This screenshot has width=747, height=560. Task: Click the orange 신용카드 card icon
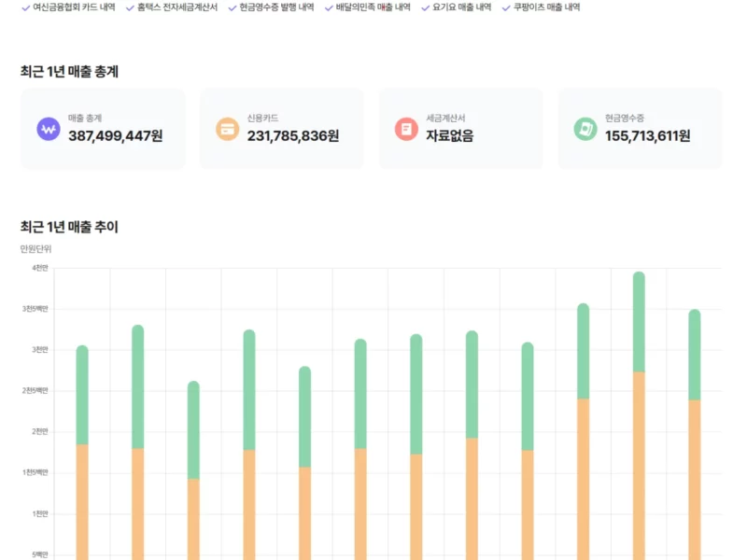226,128
